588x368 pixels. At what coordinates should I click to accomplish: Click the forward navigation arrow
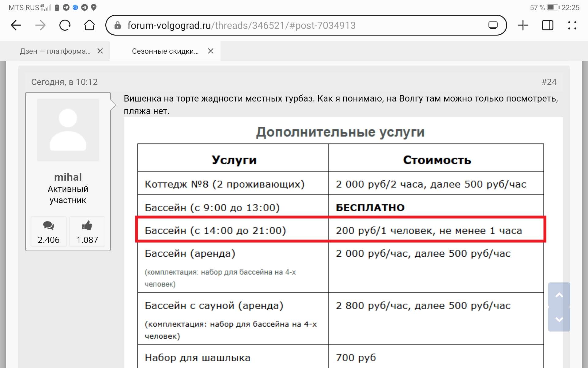click(x=40, y=25)
